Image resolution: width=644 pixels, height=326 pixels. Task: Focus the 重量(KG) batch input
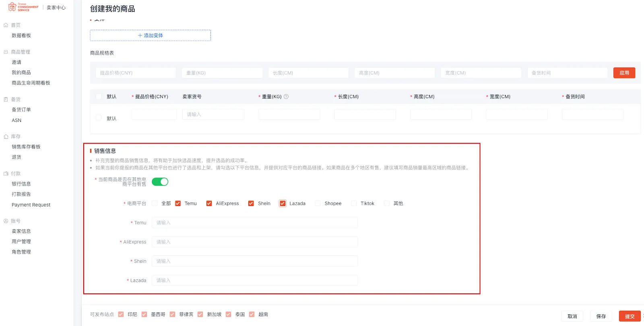point(222,73)
